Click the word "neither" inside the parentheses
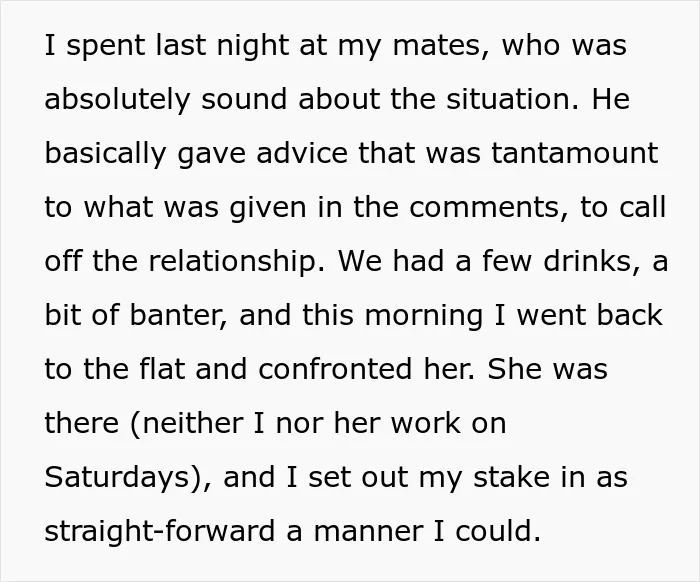 (x=193, y=423)
